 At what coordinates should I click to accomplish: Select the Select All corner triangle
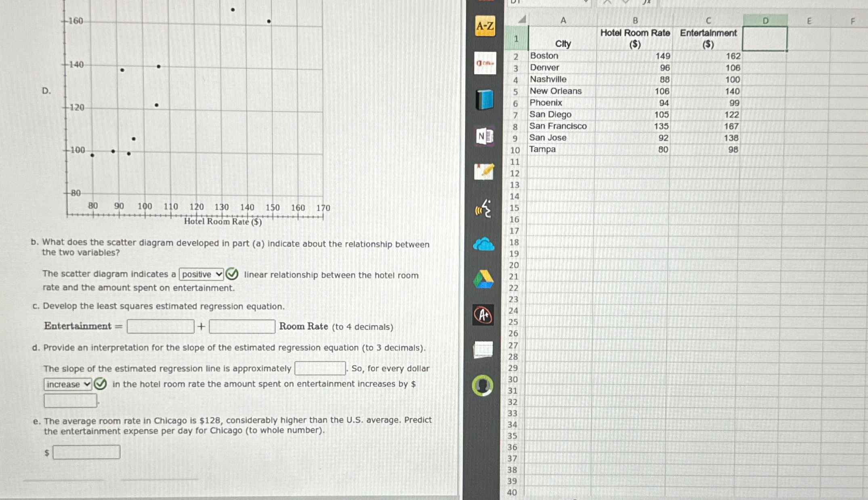[x=522, y=20]
